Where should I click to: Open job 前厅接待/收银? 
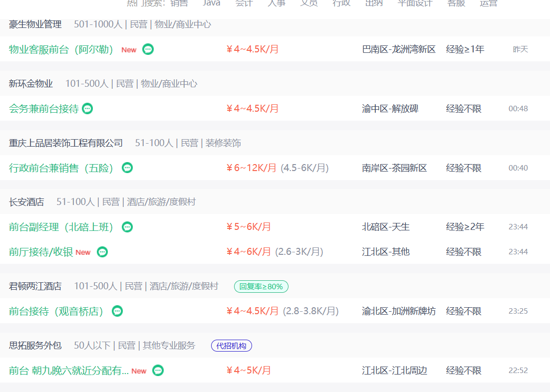click(x=41, y=252)
